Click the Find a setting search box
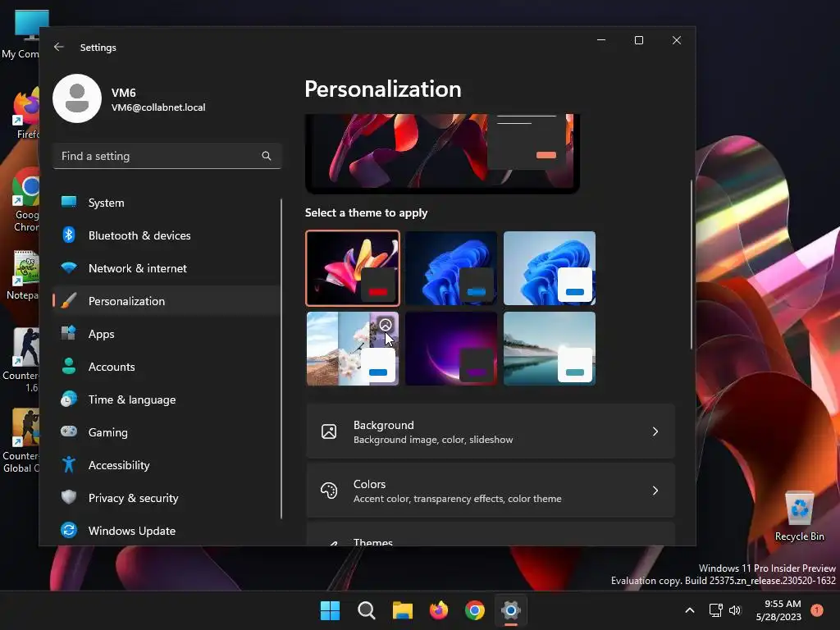The height and width of the screenshot is (630, 840). (167, 156)
